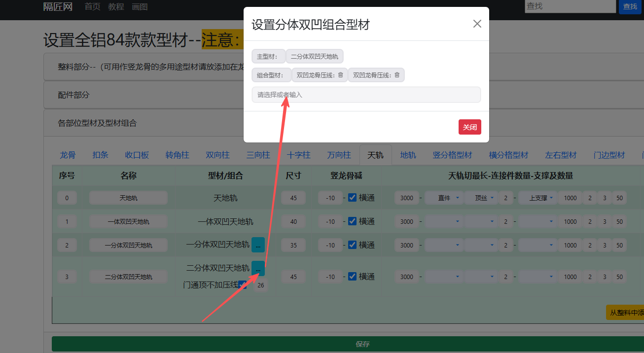The image size is (644, 353).
Task: Toggle 横通 checkbox in 一体双凹天地轨 row
Action: [352, 221]
